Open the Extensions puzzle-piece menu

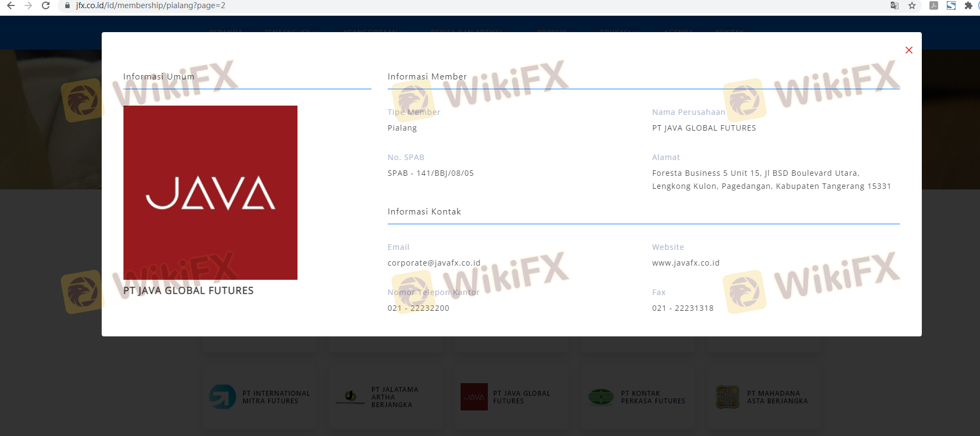coord(969,5)
